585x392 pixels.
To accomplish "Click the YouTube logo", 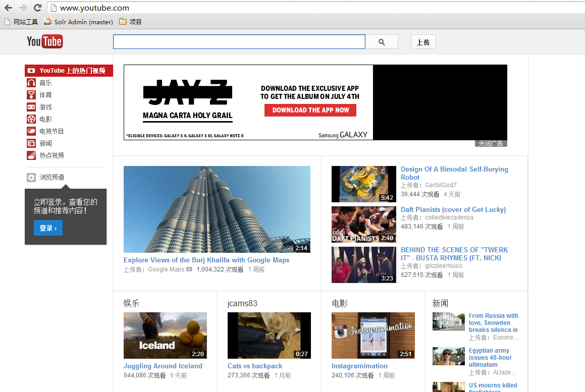I will [x=45, y=41].
